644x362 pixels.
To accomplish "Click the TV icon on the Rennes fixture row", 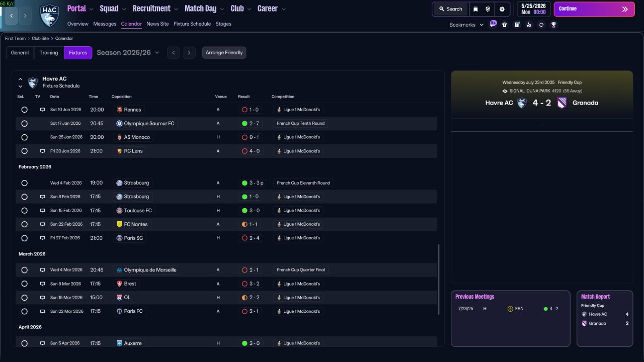I will pyautogui.click(x=43, y=110).
